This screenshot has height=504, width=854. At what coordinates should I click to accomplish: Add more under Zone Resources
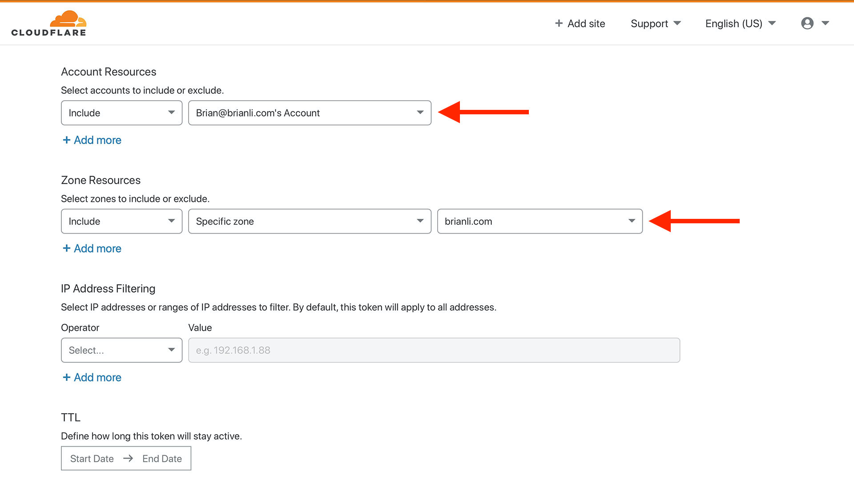pyautogui.click(x=92, y=249)
